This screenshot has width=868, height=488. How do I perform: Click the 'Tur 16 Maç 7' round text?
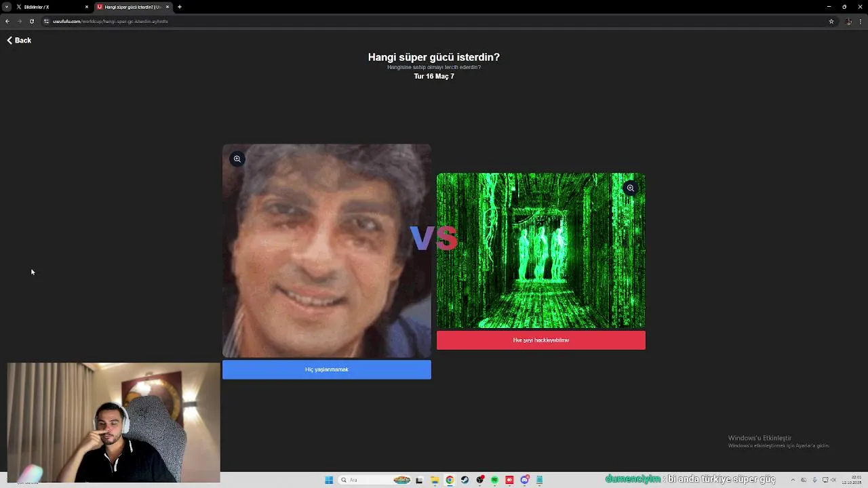click(434, 77)
